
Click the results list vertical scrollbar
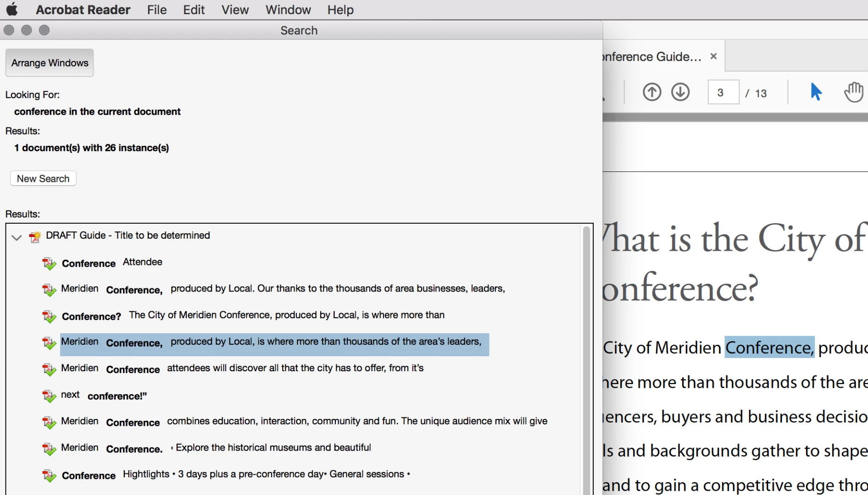coord(586,360)
